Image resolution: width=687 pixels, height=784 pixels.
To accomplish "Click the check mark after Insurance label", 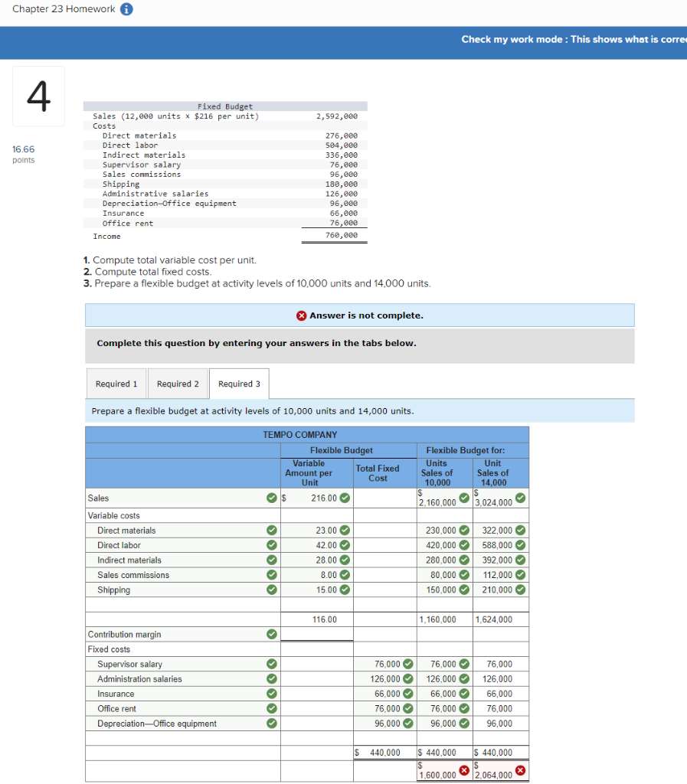I will pyautogui.click(x=271, y=694).
